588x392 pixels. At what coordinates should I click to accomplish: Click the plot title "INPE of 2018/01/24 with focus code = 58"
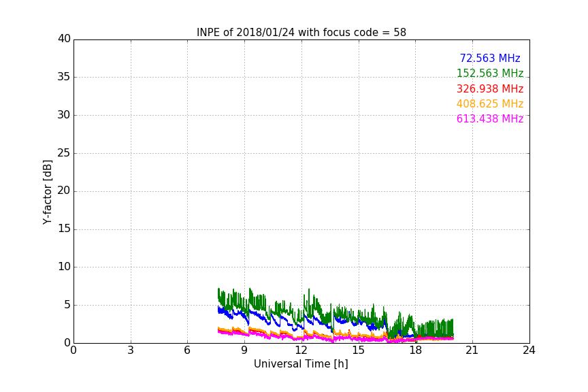[x=301, y=33]
